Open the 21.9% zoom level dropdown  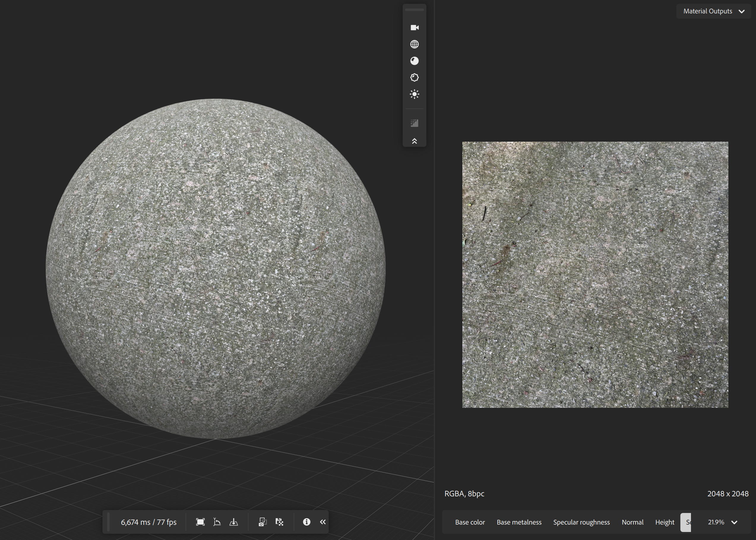point(722,522)
